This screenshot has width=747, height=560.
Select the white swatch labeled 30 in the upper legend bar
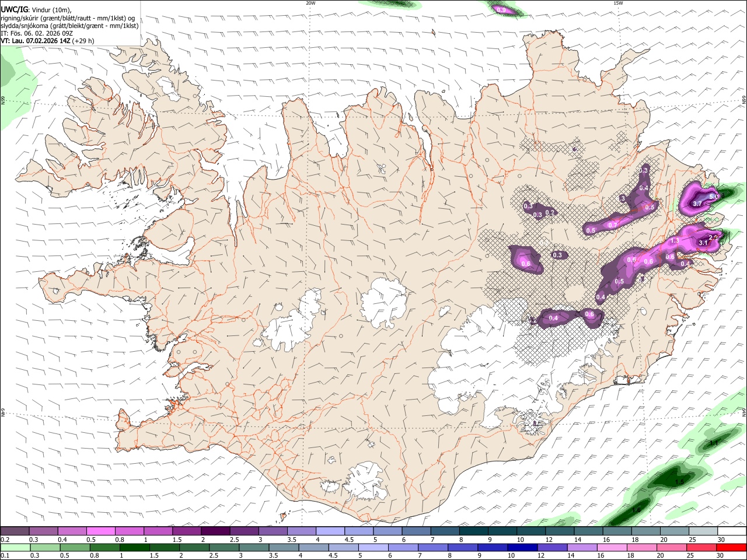pyautogui.click(x=732, y=531)
